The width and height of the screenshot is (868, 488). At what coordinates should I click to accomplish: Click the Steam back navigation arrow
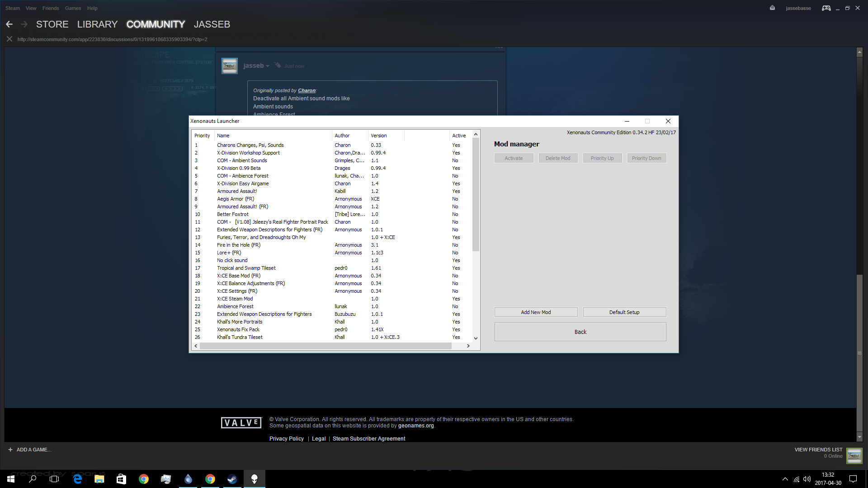click(9, 24)
